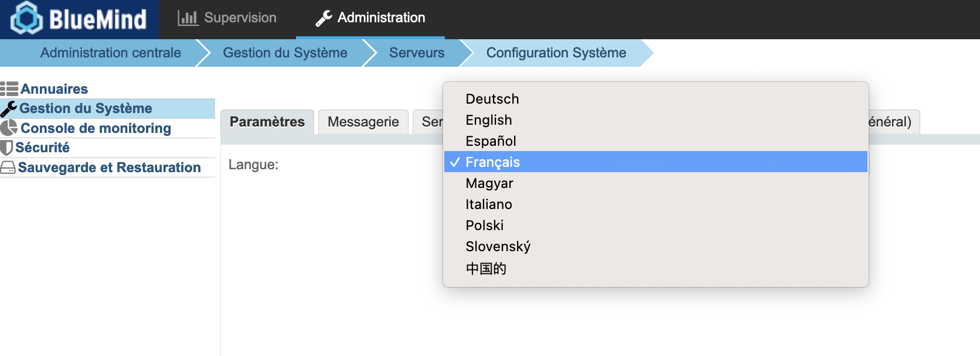
Task: Click the Sauvegarde et Restauration drive icon
Action: 8,168
